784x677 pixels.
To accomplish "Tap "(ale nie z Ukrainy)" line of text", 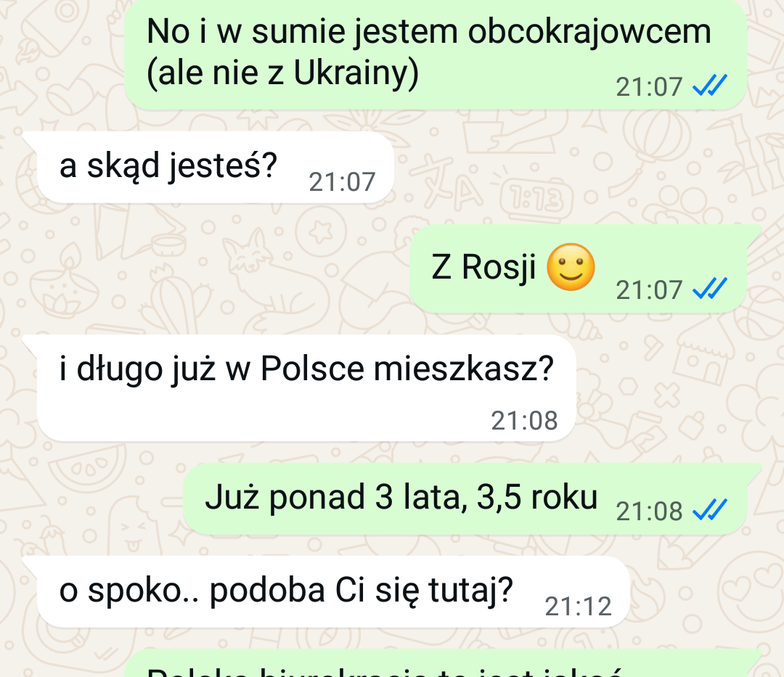I will [x=282, y=73].
